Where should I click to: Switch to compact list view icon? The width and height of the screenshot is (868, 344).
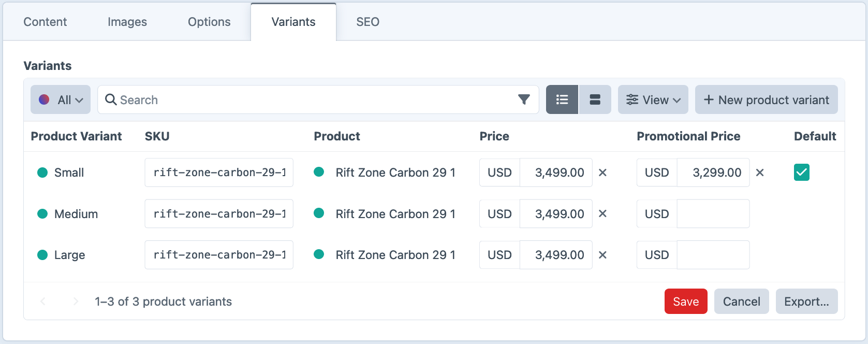point(562,99)
